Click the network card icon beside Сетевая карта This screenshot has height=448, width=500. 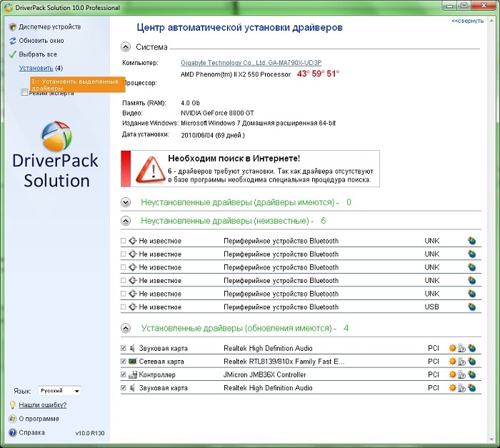click(x=132, y=362)
